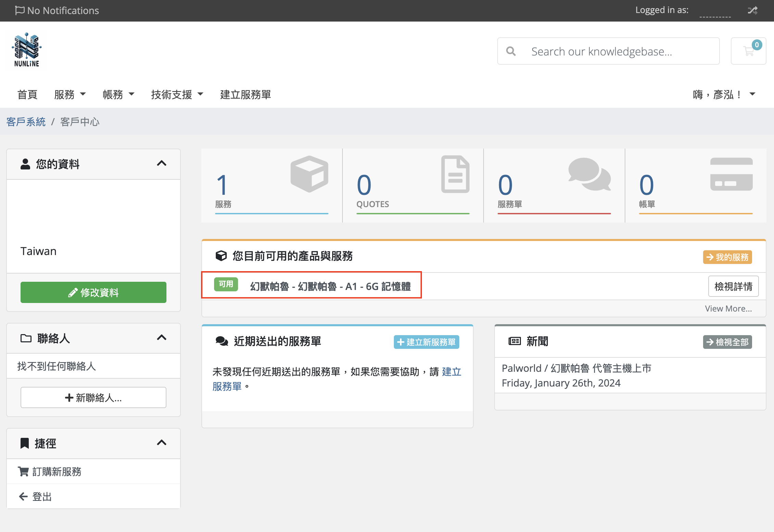Open the Palworld 代管主機上市 news item
Image resolution: width=774 pixels, height=532 pixels.
click(x=576, y=368)
